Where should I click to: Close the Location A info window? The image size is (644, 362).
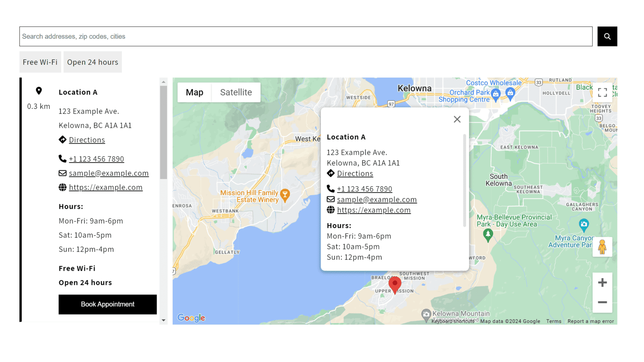pyautogui.click(x=457, y=119)
